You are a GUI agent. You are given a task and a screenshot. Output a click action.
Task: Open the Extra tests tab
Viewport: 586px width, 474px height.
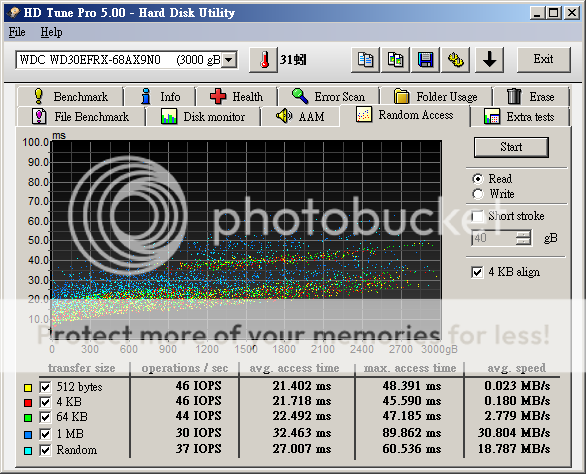[x=519, y=117]
